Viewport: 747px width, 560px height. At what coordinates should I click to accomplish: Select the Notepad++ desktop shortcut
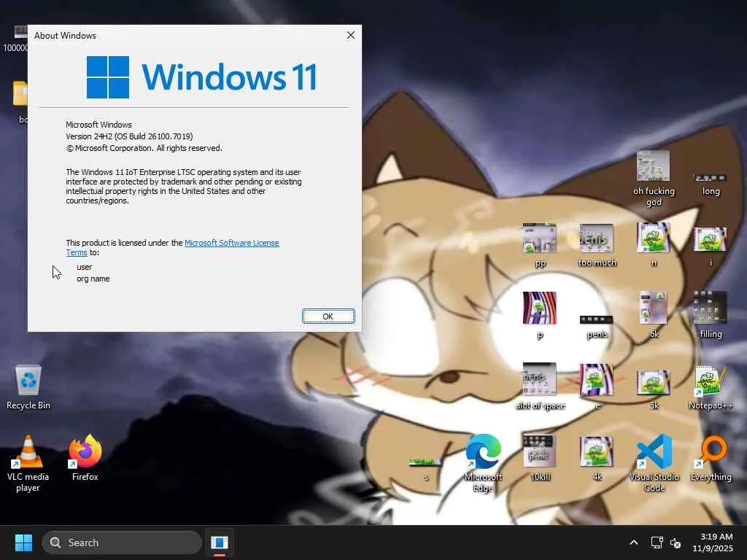[711, 387]
